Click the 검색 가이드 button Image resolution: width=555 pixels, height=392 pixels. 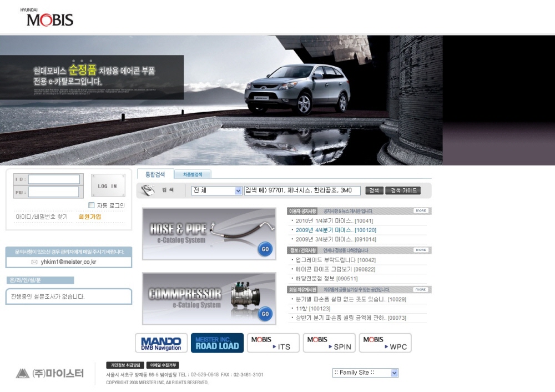coord(403,190)
